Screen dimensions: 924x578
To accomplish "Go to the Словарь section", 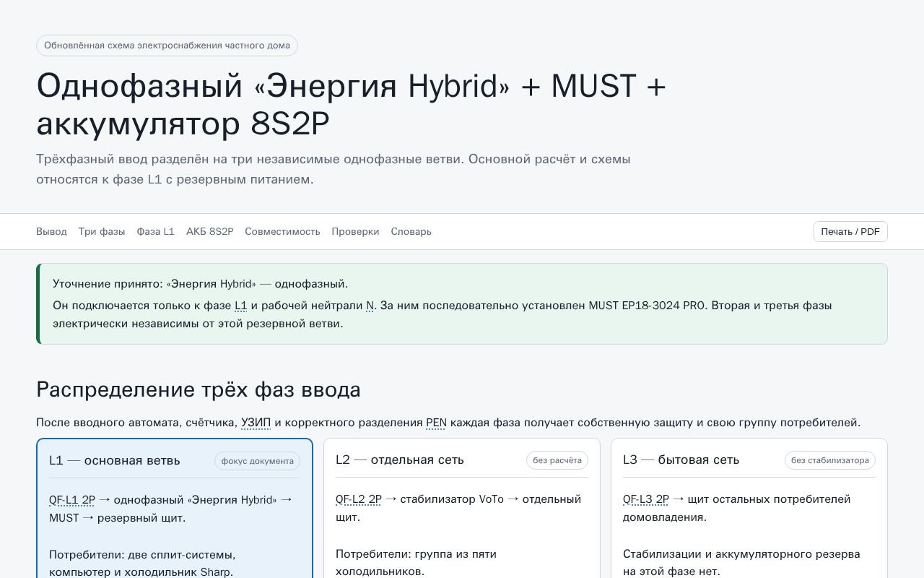I will [411, 231].
